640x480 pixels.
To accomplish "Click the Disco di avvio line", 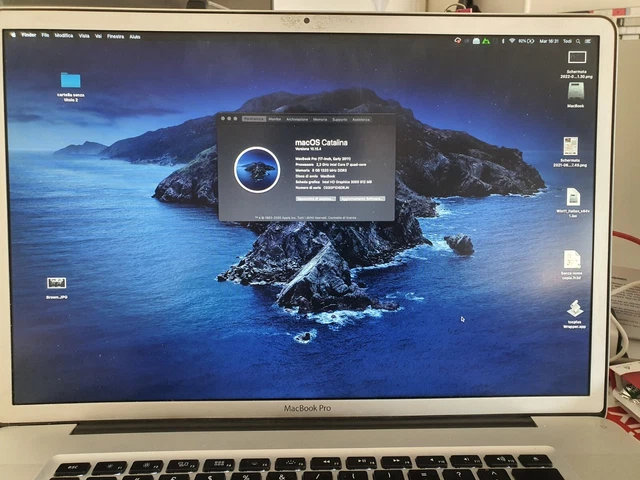I will (x=315, y=176).
